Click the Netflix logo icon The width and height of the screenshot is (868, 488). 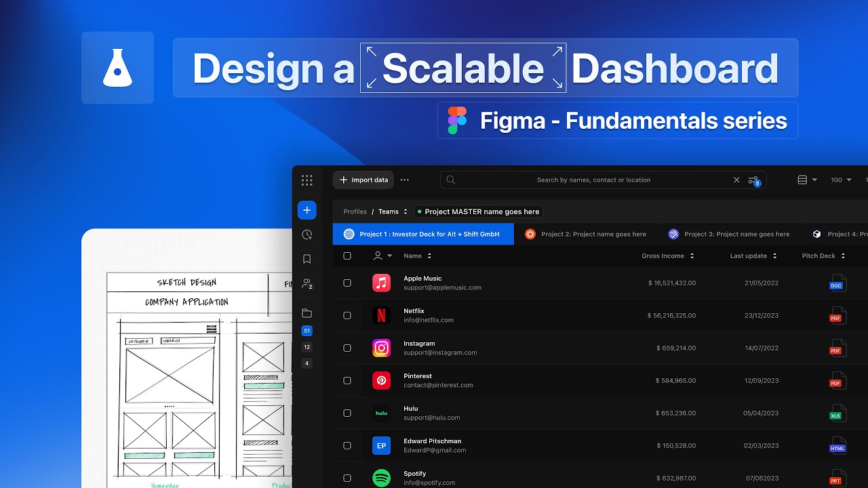(x=382, y=315)
